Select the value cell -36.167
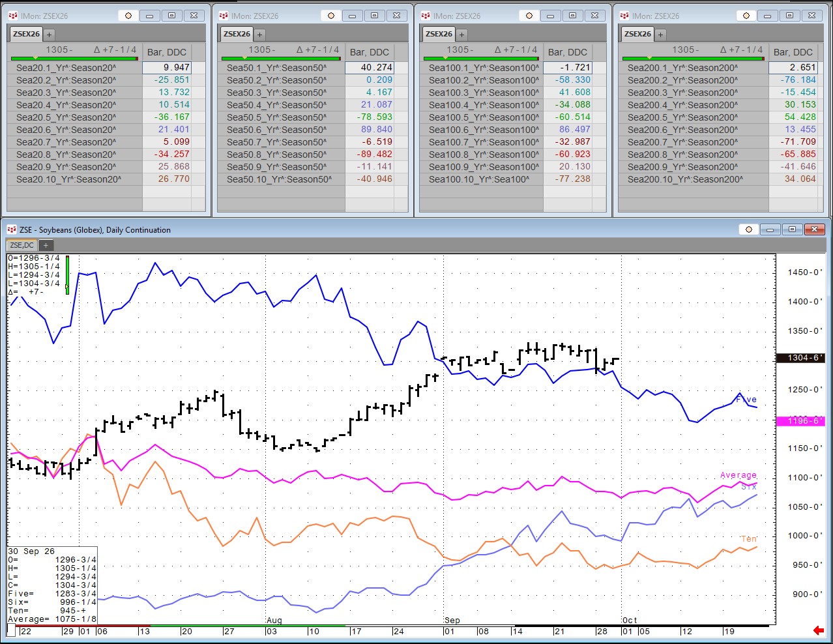 (x=167, y=117)
